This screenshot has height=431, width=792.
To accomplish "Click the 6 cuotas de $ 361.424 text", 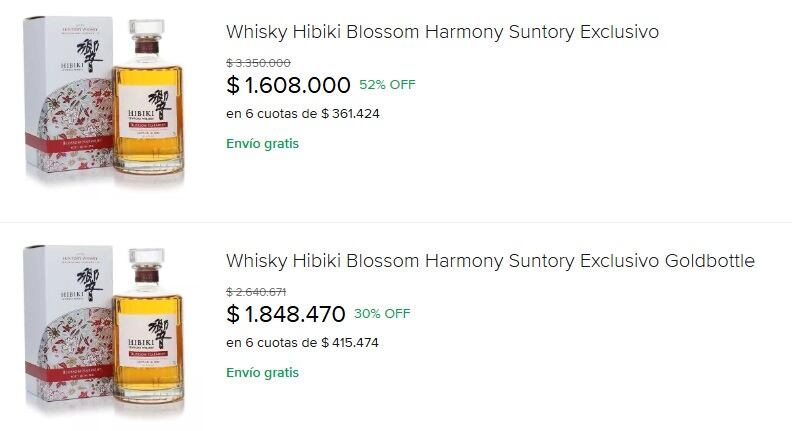I will pyautogui.click(x=303, y=114).
